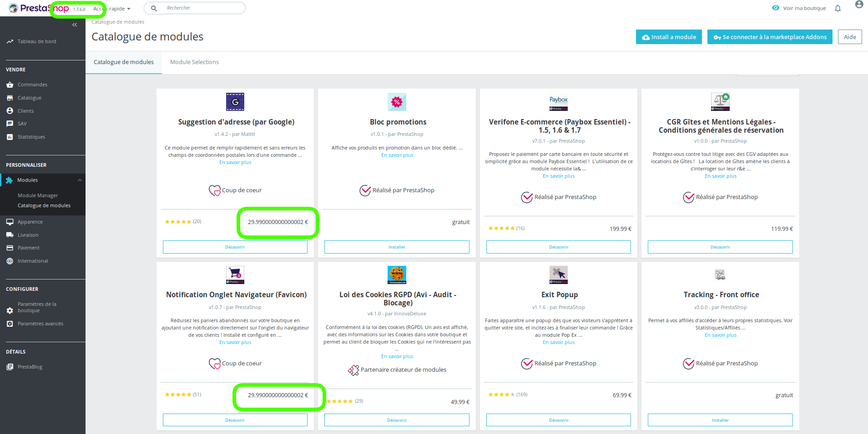868x434 pixels.
Task: Open notifications bell icon
Action: coord(838,8)
